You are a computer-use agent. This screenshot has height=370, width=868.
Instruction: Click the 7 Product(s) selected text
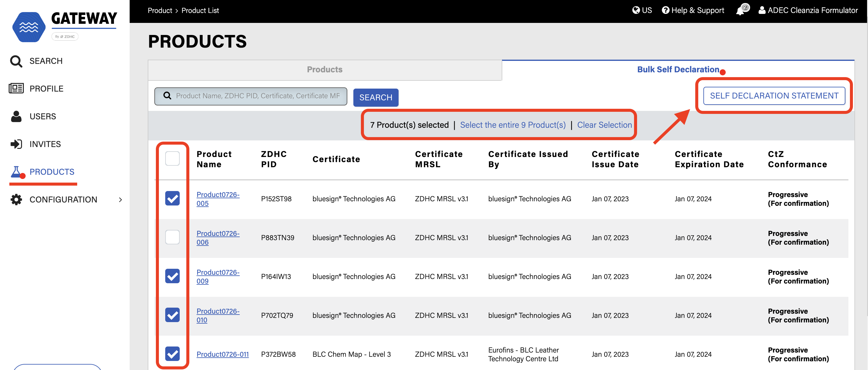(409, 125)
